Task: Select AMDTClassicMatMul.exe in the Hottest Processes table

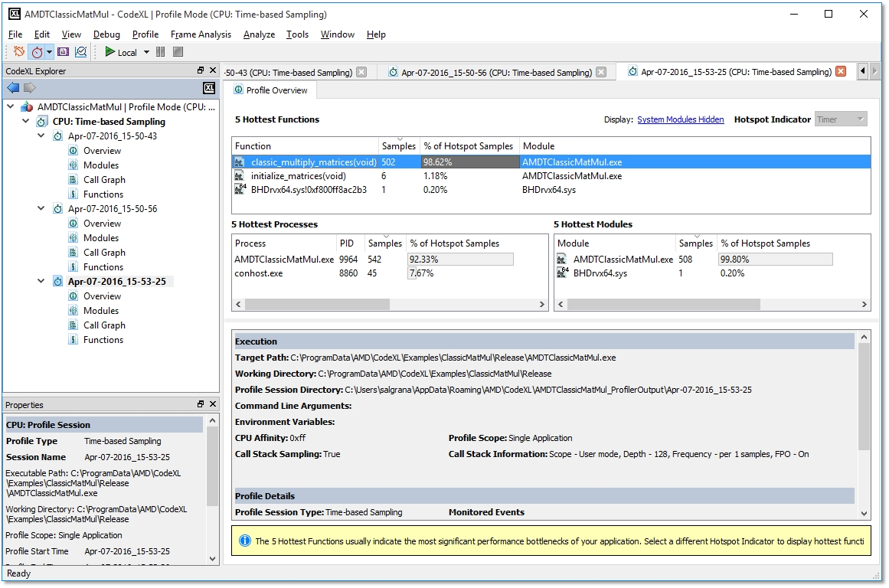Action: pyautogui.click(x=390, y=259)
